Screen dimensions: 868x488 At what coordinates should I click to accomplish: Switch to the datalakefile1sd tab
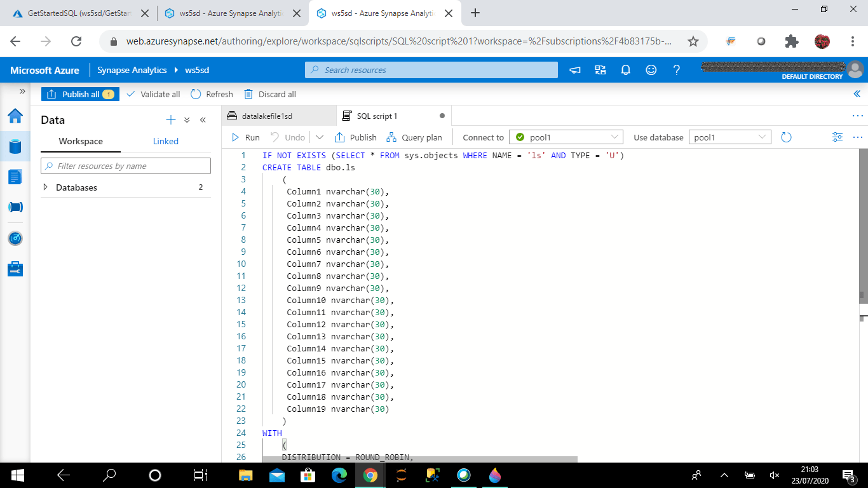click(267, 116)
